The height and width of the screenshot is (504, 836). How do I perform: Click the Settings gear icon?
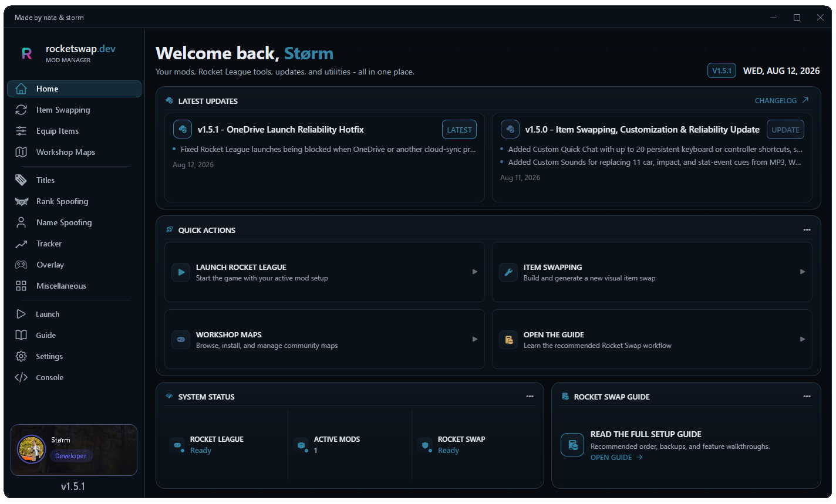tap(21, 356)
